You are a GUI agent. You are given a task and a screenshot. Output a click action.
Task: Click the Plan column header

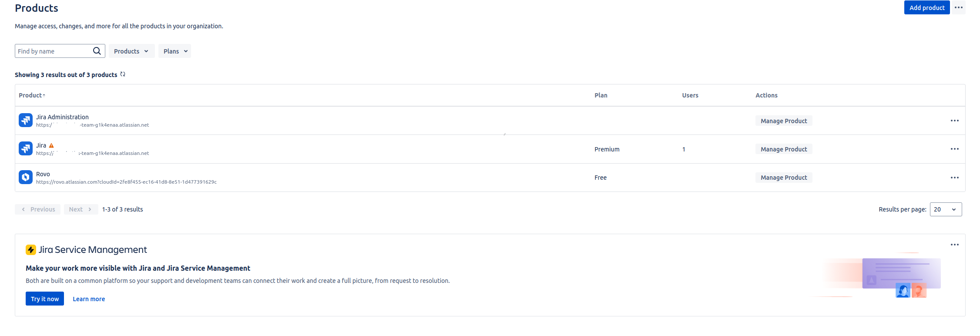(601, 95)
